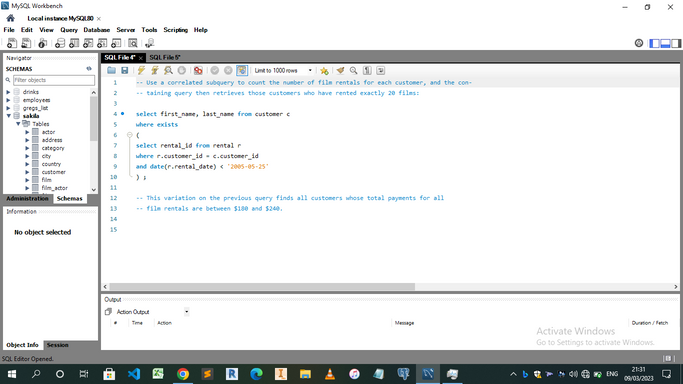Toggle the bottom output panel visibility

coord(665,43)
